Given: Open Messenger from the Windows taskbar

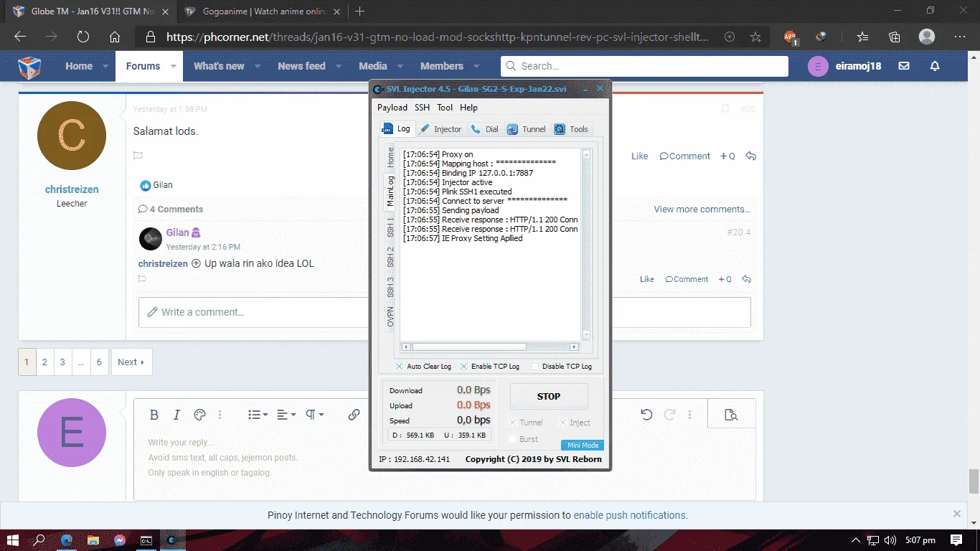Looking at the screenshot, I should [x=119, y=540].
